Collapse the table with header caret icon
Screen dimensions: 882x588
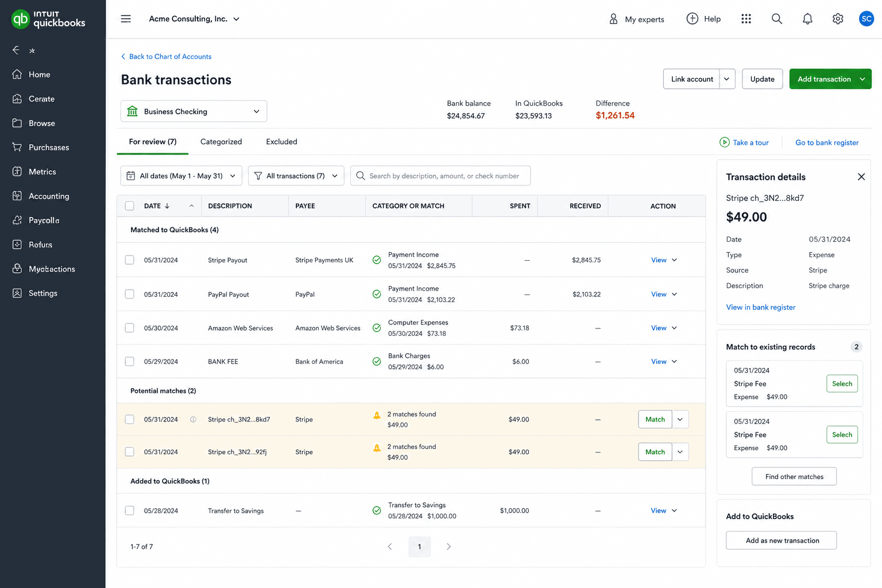192,206
